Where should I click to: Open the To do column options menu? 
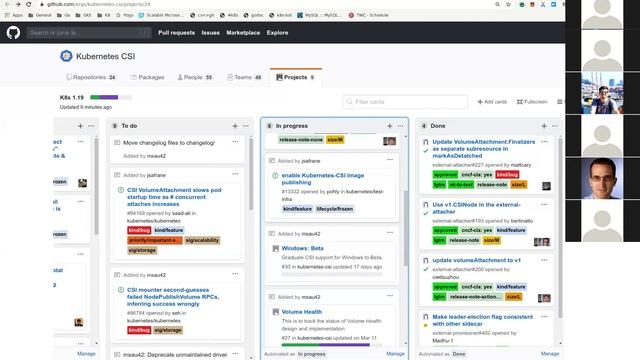pos(246,126)
